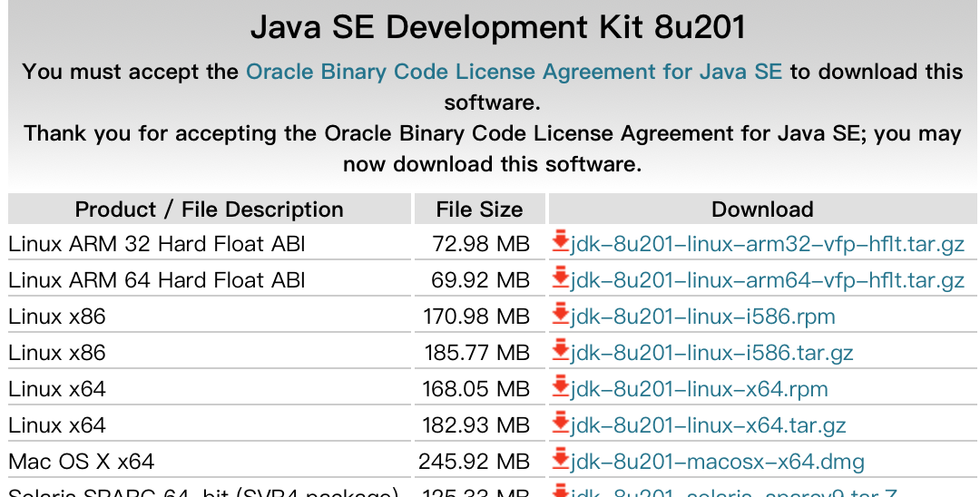
Task: Open Oracle Binary Code License Agreement link
Action: click(x=514, y=72)
